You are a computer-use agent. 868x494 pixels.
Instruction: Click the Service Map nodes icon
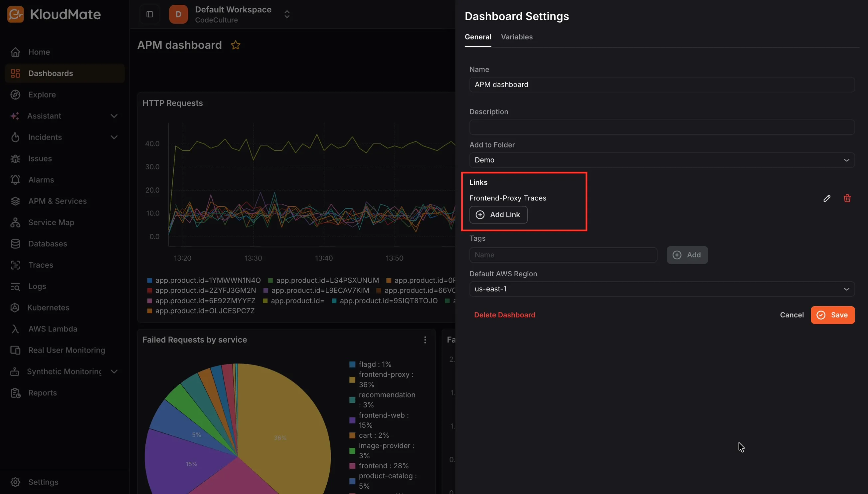click(x=15, y=223)
